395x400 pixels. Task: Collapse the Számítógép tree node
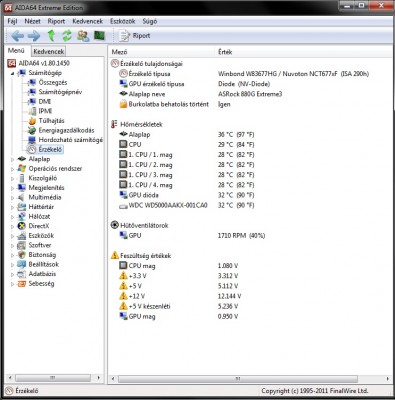12,73
